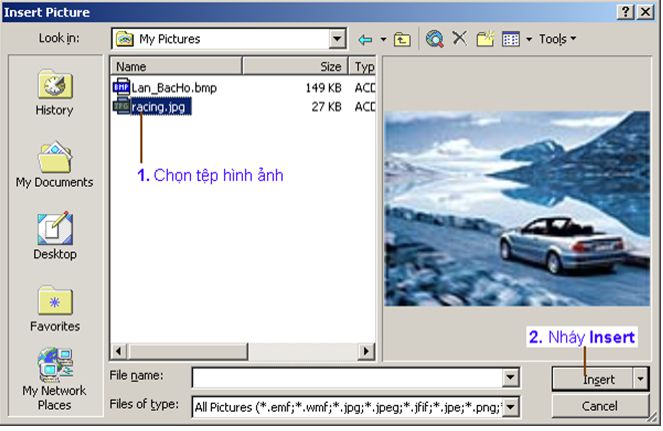
Task: Click the Help question mark button
Action: click(625, 12)
